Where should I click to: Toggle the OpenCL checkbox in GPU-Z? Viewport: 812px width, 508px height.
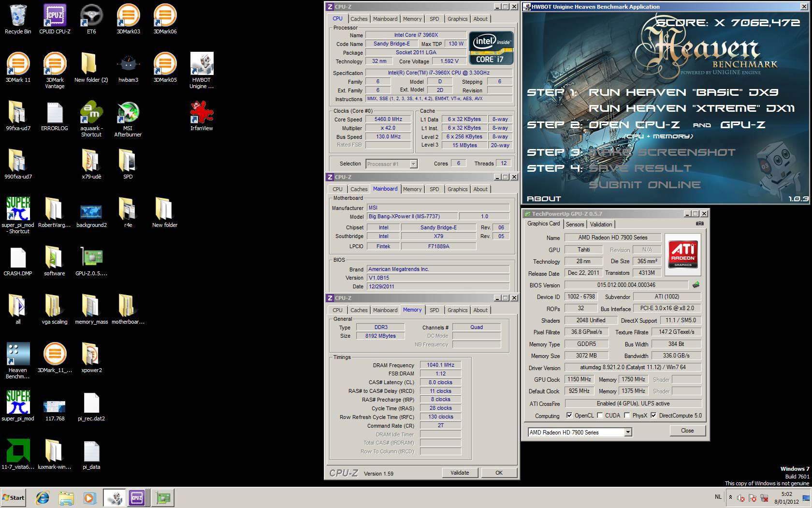pyautogui.click(x=569, y=416)
